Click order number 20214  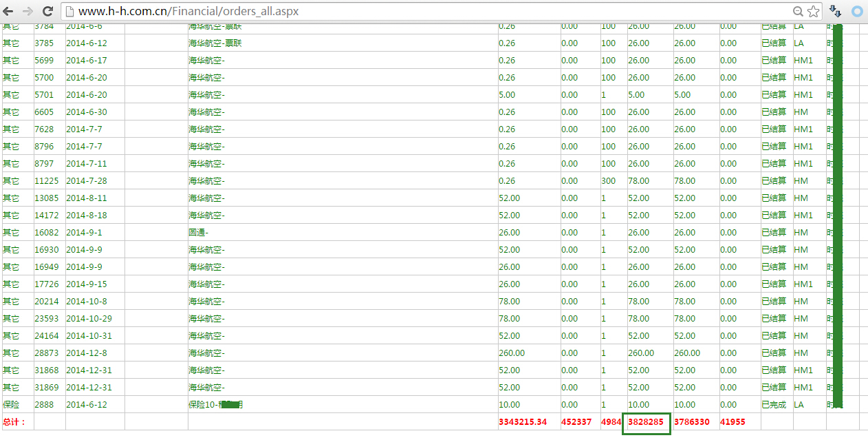pyautogui.click(x=47, y=301)
